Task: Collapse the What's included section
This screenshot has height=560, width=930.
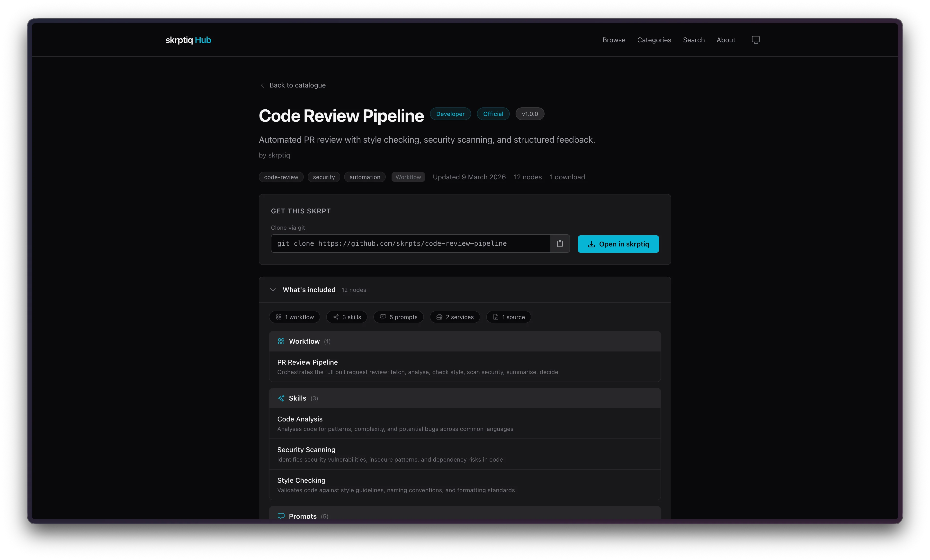Action: pos(273,290)
